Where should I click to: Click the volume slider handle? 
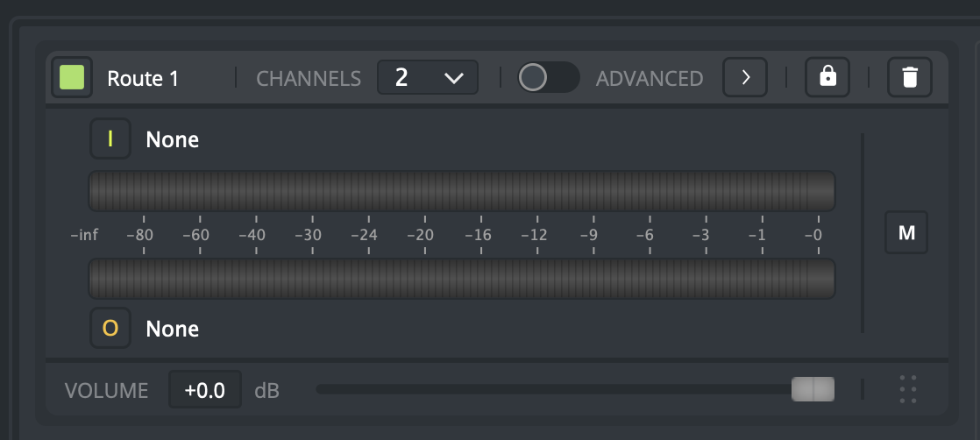813,389
